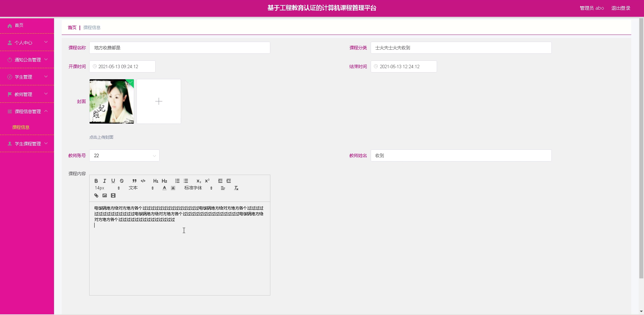Image resolution: width=644 pixels, height=315 pixels.
Task: Go to 首页 in the sidebar
Action: coord(27,25)
